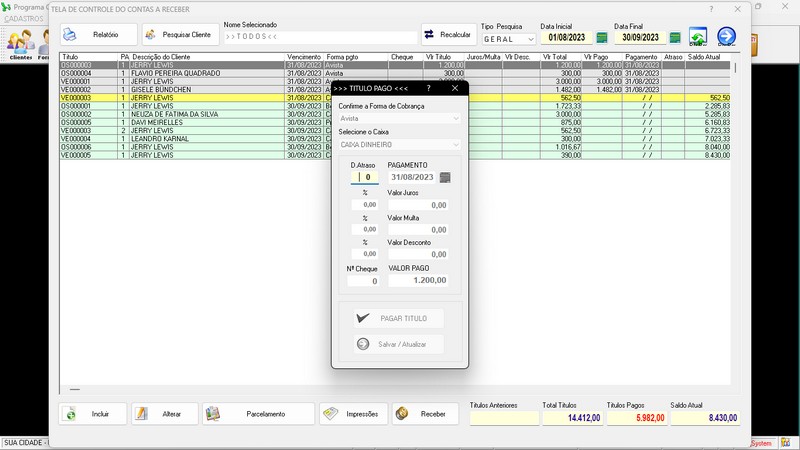The width and height of the screenshot is (800, 450).
Task: Open the Parcelamento button
Action: point(258,414)
